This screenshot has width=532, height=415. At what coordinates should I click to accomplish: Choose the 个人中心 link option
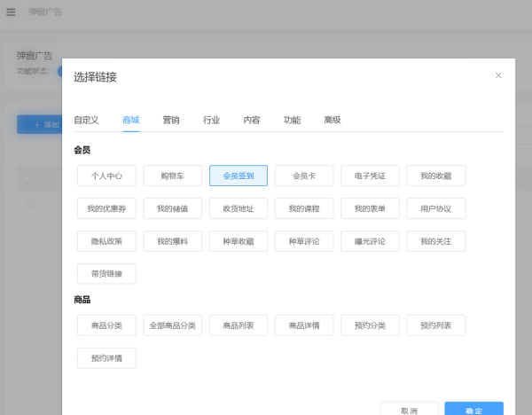(x=106, y=176)
